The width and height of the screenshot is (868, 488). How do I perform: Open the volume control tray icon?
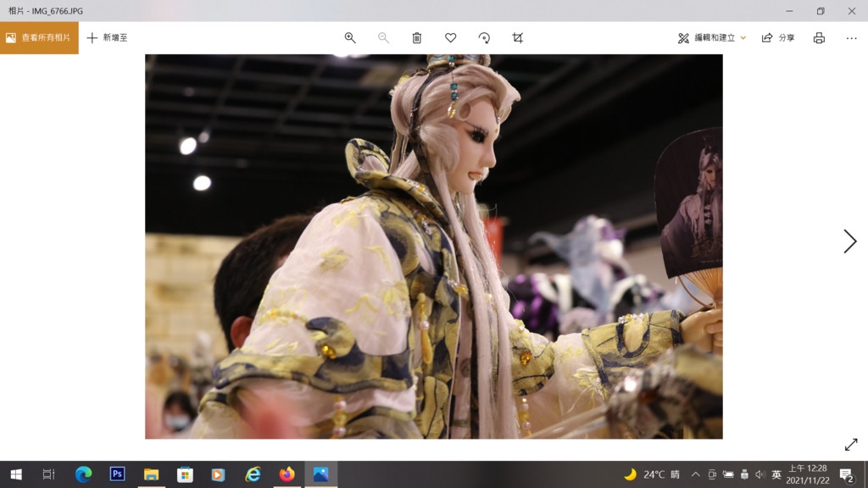(760, 474)
